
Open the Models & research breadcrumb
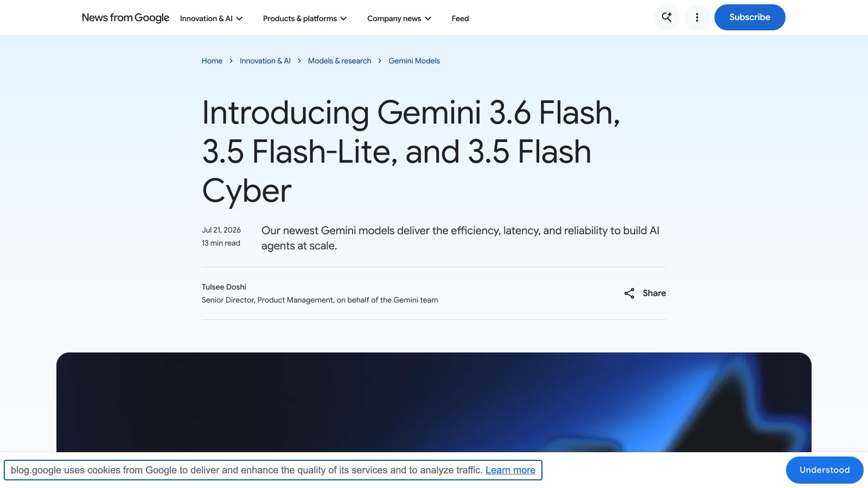[x=340, y=61]
